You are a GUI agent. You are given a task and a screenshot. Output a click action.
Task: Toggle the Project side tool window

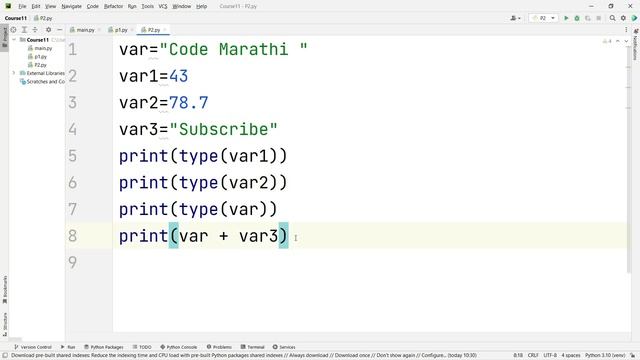[4, 38]
